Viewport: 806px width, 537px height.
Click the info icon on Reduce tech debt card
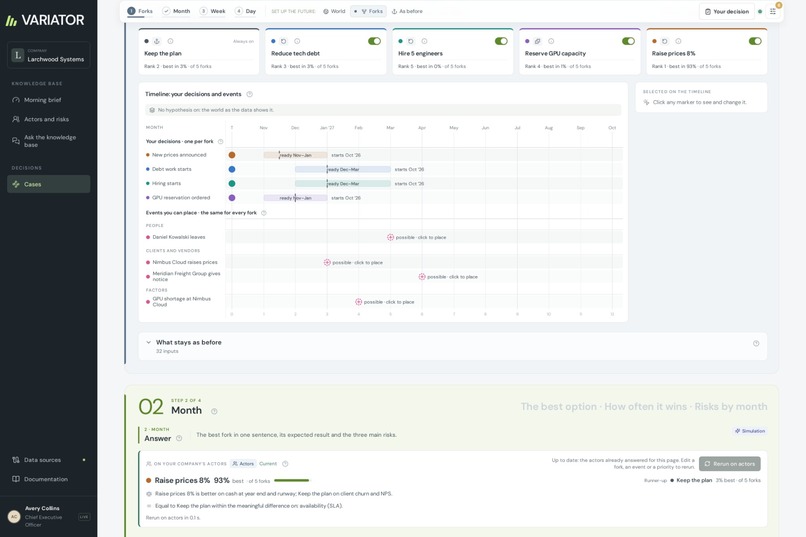click(x=297, y=41)
